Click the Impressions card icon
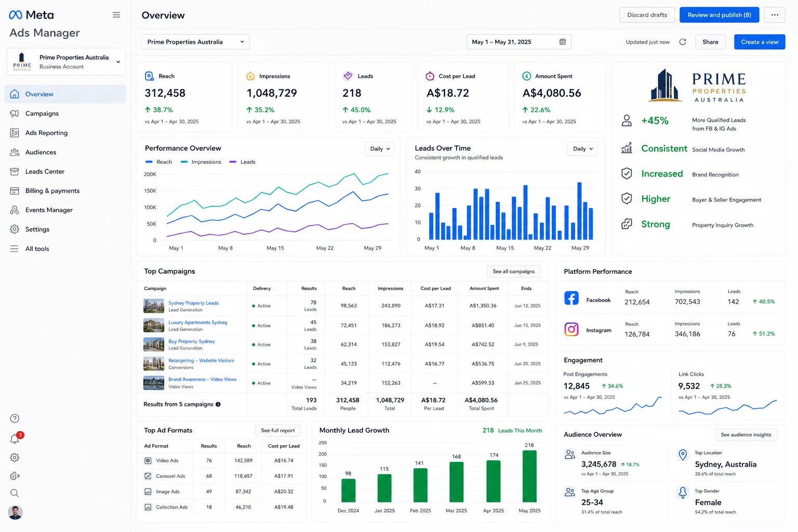 point(250,76)
